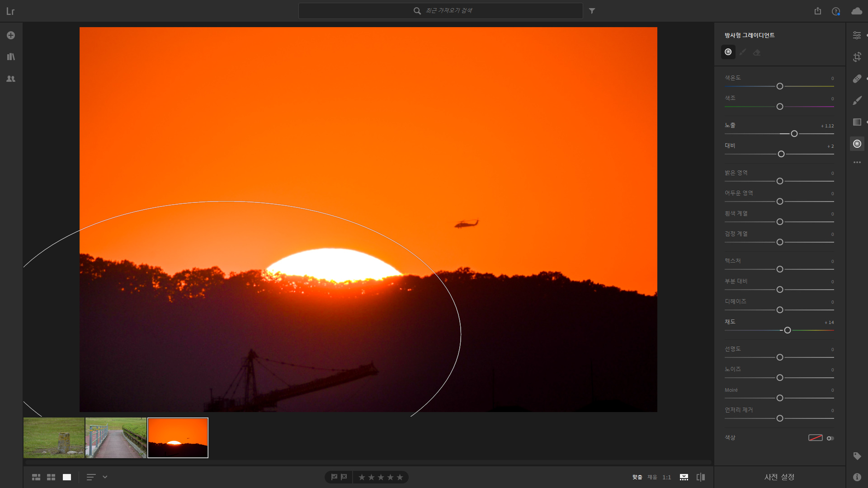
Task: Open the Sharing people icon
Action: pos(11,79)
